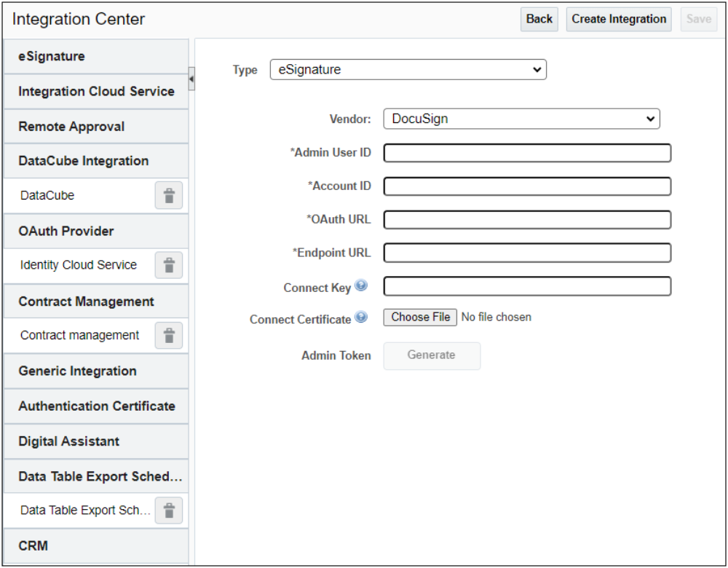Screen dimensions: 728x568
Task: Open the Type dropdown
Action: (408, 69)
